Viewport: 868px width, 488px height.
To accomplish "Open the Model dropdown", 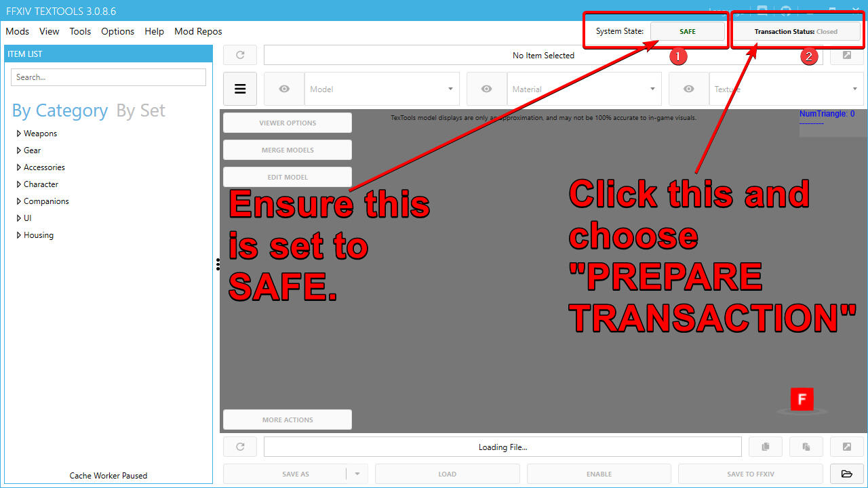I will pos(382,89).
